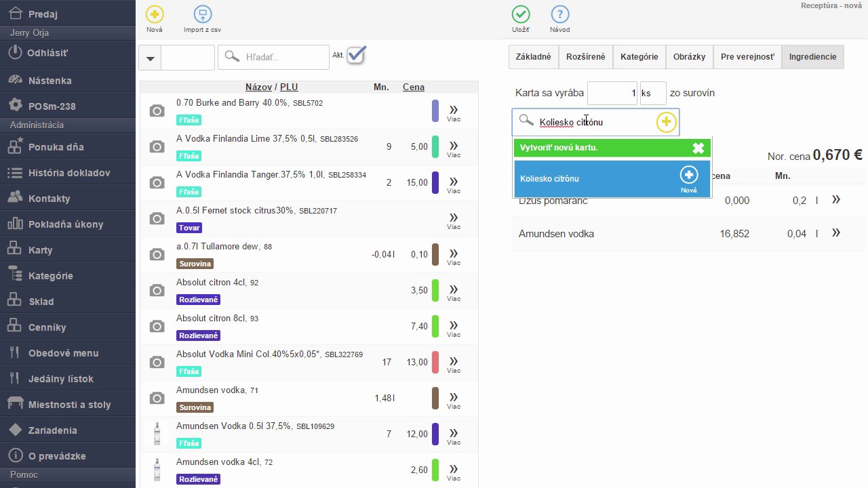Expand Viac for Absolut citron 8cl
868x488 pixels.
click(454, 327)
